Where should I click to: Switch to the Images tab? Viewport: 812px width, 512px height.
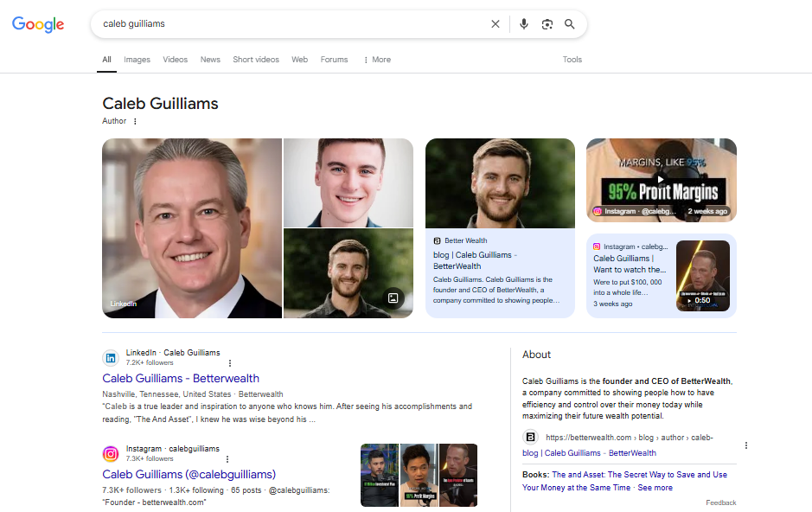point(137,60)
